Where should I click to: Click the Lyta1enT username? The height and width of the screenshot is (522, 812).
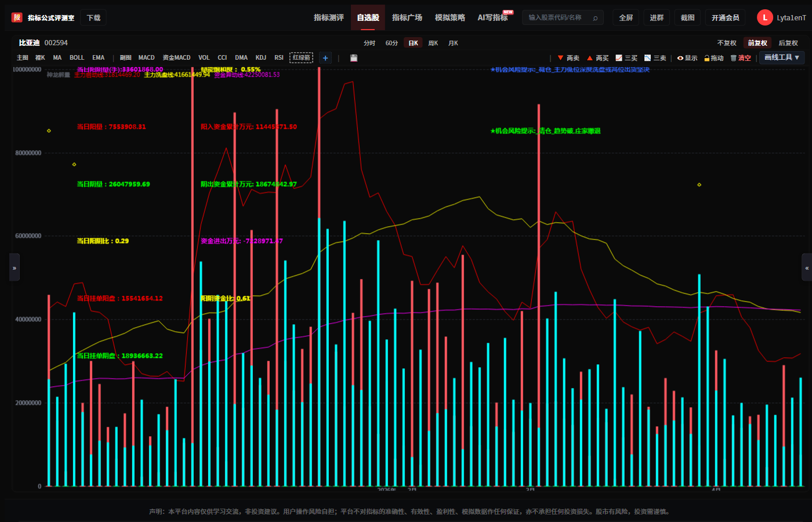point(791,18)
